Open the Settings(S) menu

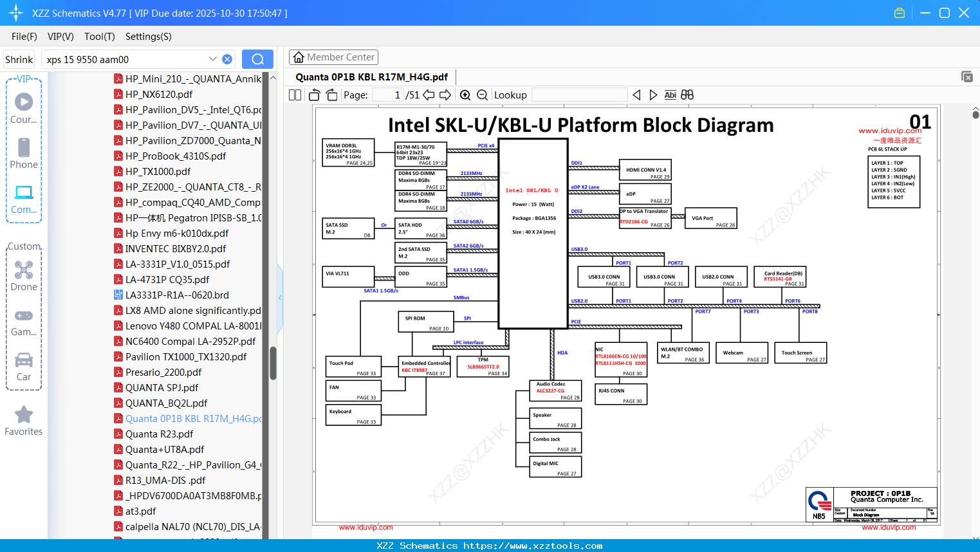pyautogui.click(x=149, y=37)
